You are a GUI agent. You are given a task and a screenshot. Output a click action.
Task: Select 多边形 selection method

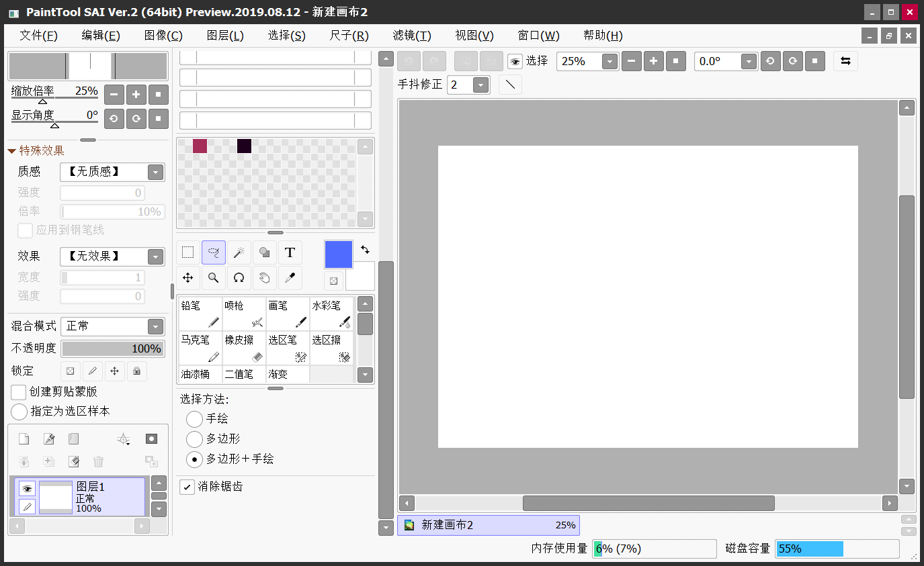(x=194, y=439)
